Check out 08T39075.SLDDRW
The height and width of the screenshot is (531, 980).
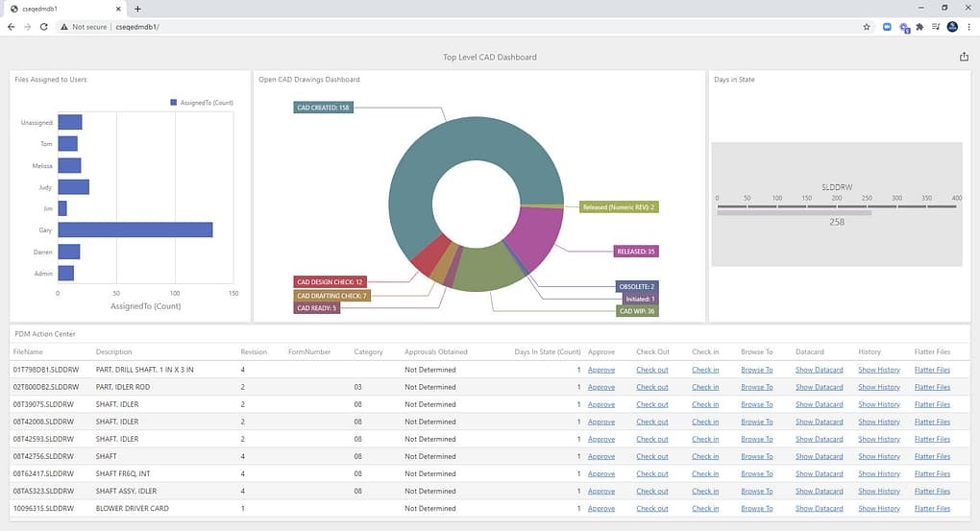pos(651,404)
